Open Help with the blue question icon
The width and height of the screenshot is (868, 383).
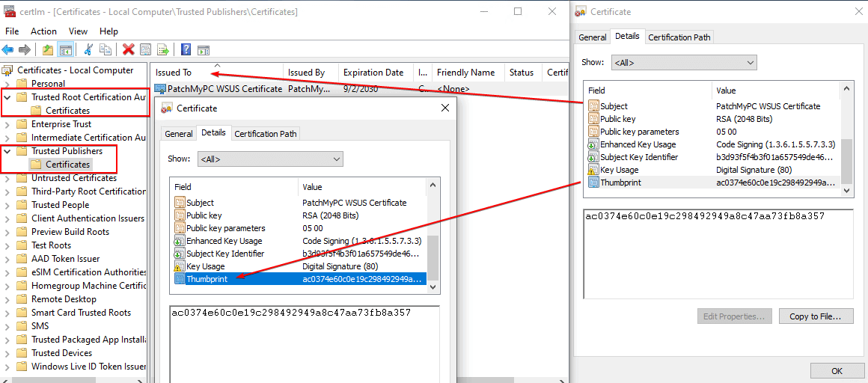[186, 50]
